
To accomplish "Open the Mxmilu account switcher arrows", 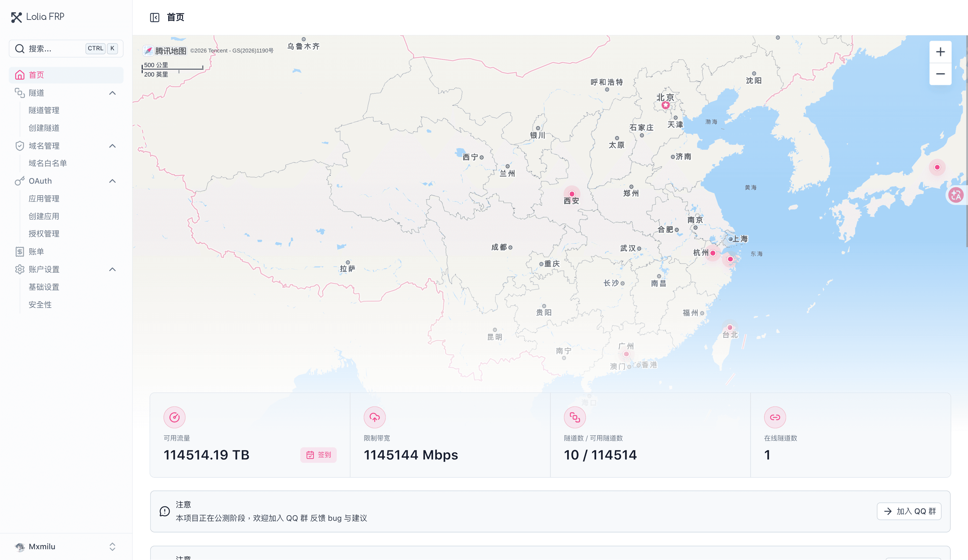I will 112,546.
